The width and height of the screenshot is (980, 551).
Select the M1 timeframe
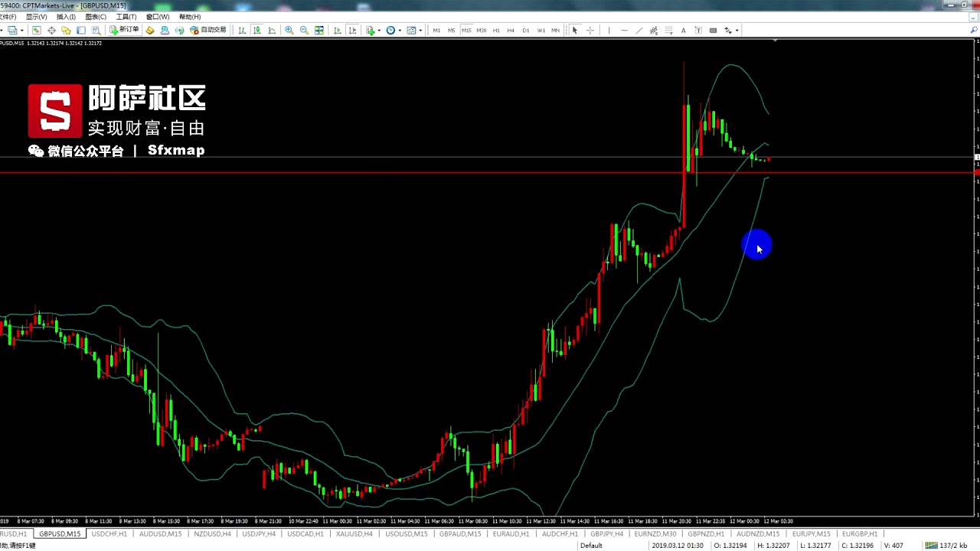pos(436,31)
